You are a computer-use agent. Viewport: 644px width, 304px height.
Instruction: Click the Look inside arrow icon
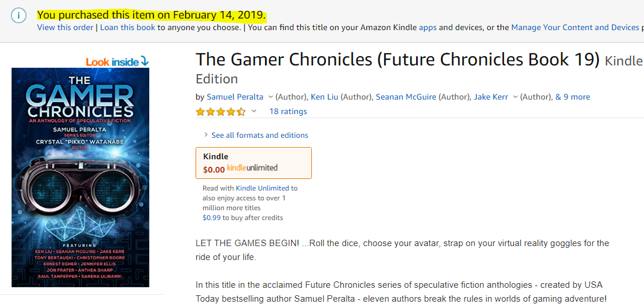[x=144, y=61]
